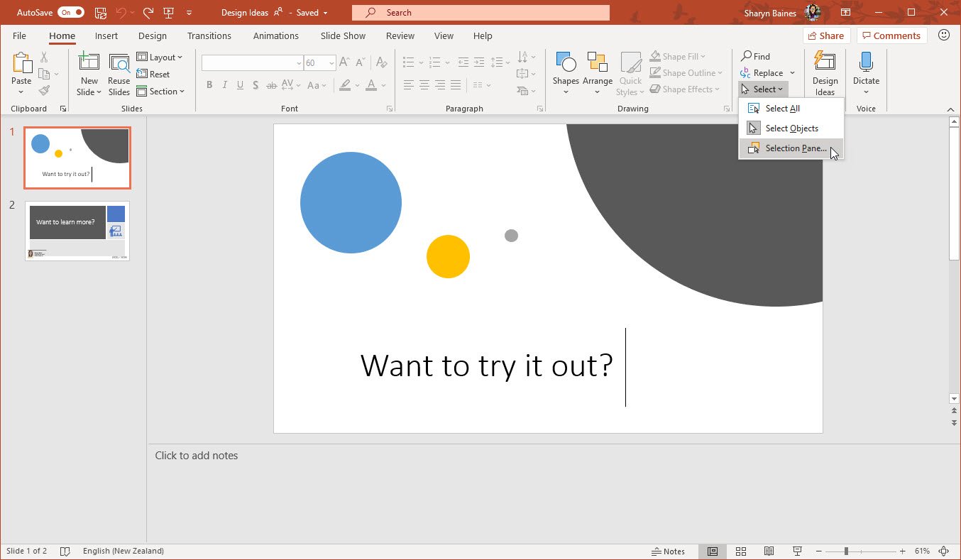The image size is (961, 560).
Task: Toggle the Notes pane button
Action: tap(668, 551)
